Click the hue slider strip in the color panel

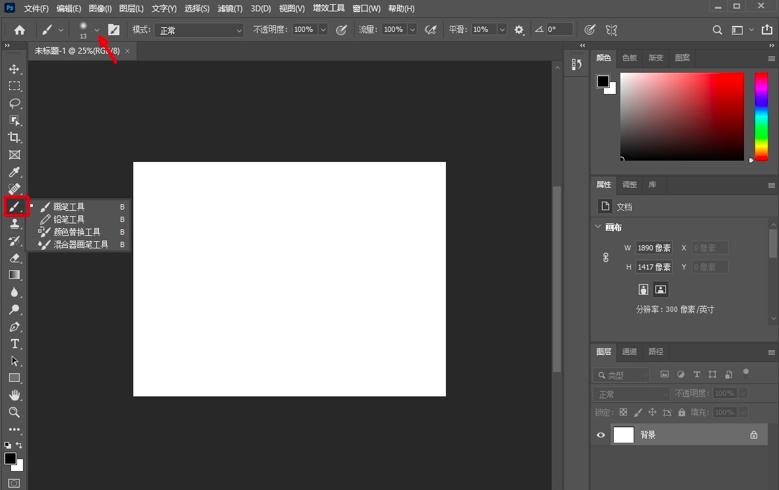[760, 115]
